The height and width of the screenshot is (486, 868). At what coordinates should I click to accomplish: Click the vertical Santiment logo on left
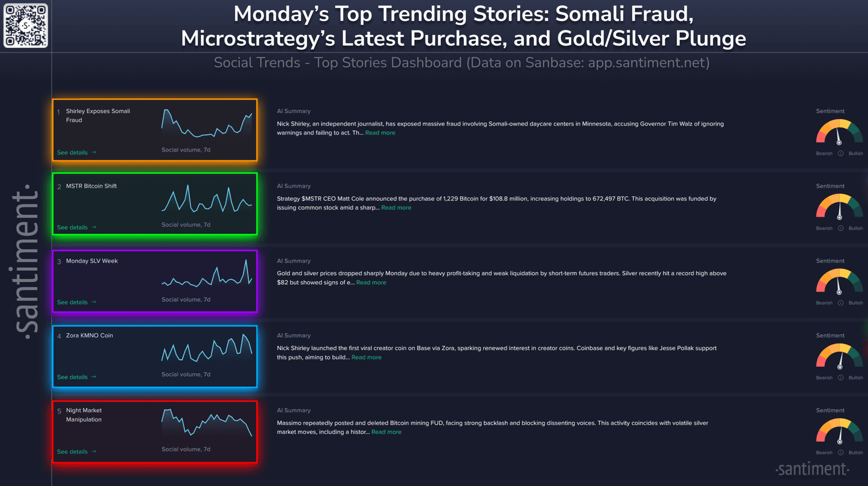(x=25, y=261)
